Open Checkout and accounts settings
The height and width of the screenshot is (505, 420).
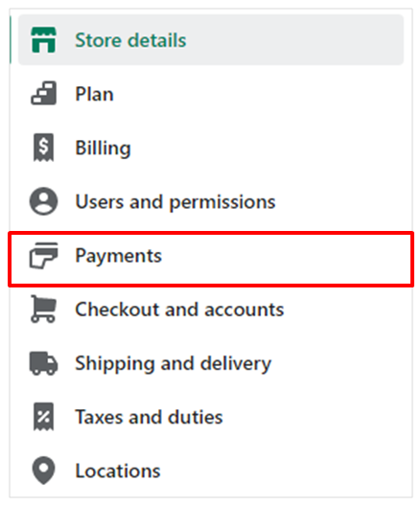211,310
